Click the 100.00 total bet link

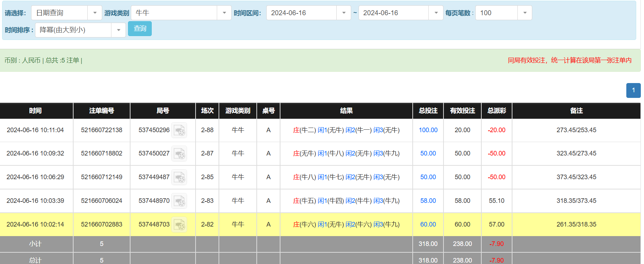[428, 130]
